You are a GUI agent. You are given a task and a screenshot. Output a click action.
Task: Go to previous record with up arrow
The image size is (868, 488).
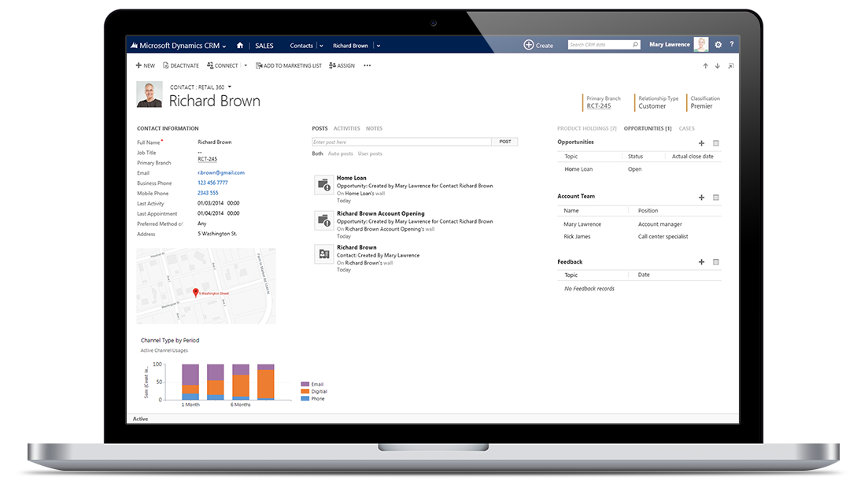[x=705, y=66]
